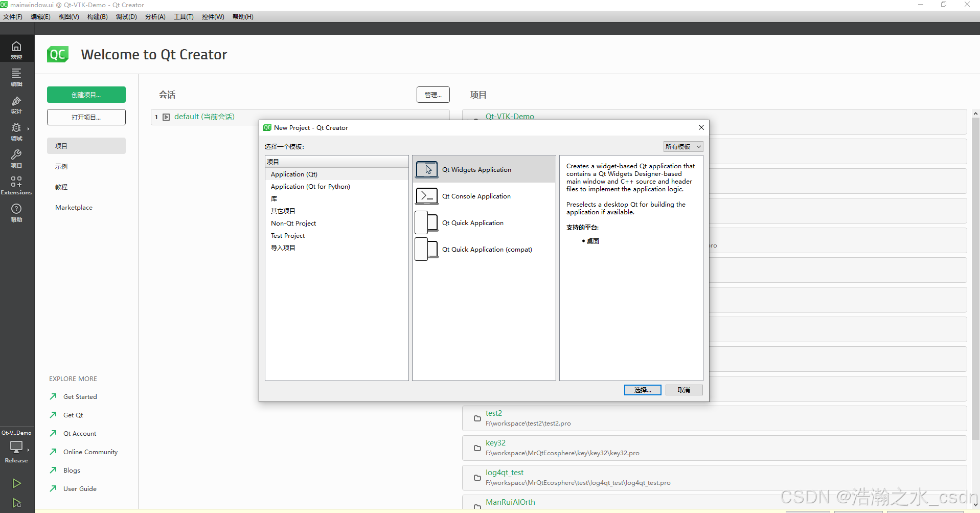This screenshot has width=980, height=513.
Task: Select the 示例 tab in welcome sidebar
Action: [x=86, y=166]
